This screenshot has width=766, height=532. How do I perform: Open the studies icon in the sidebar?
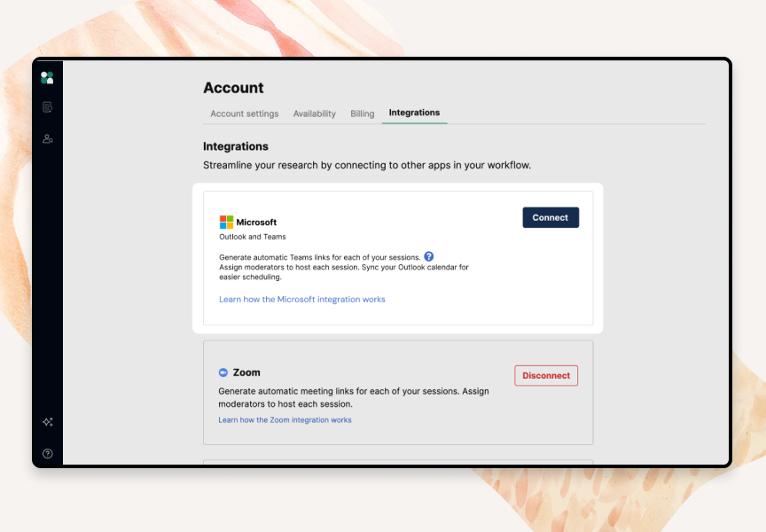pyautogui.click(x=47, y=106)
